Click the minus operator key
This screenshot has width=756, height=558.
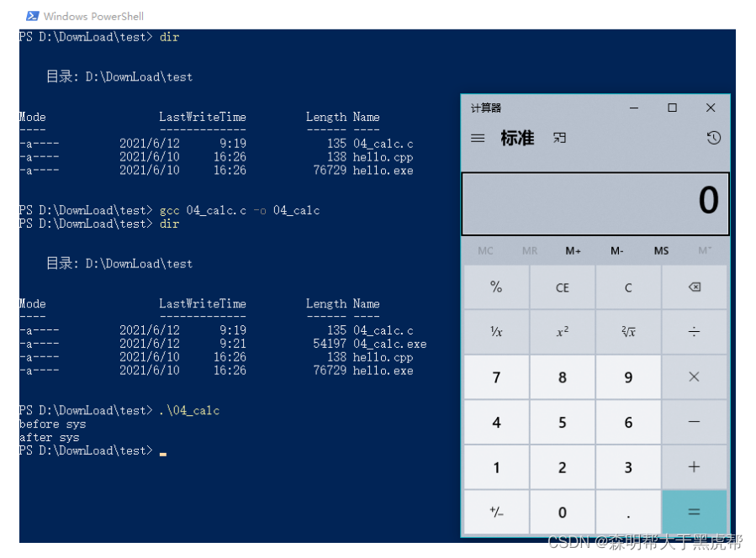pos(695,422)
